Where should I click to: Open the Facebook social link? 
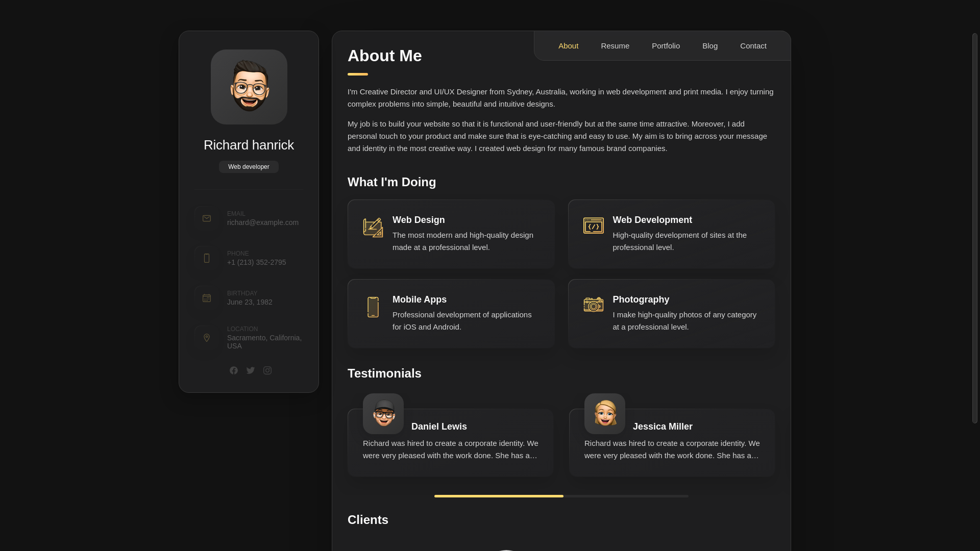point(234,370)
